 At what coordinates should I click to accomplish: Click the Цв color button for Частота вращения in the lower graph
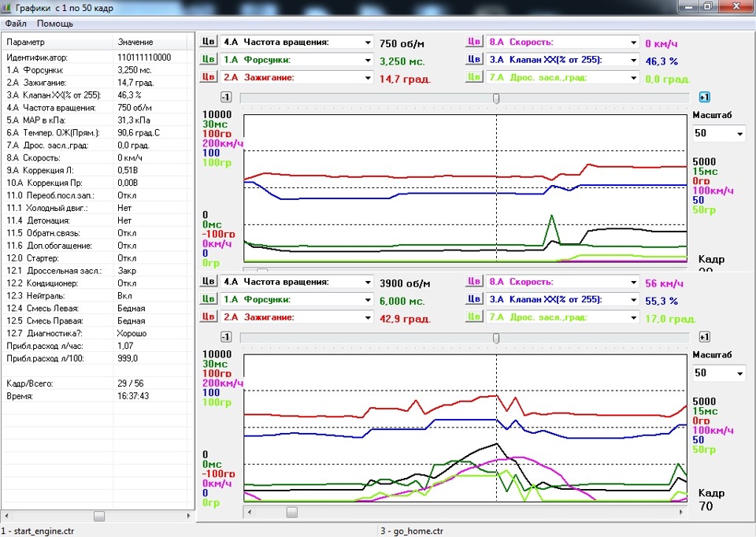coord(208,281)
